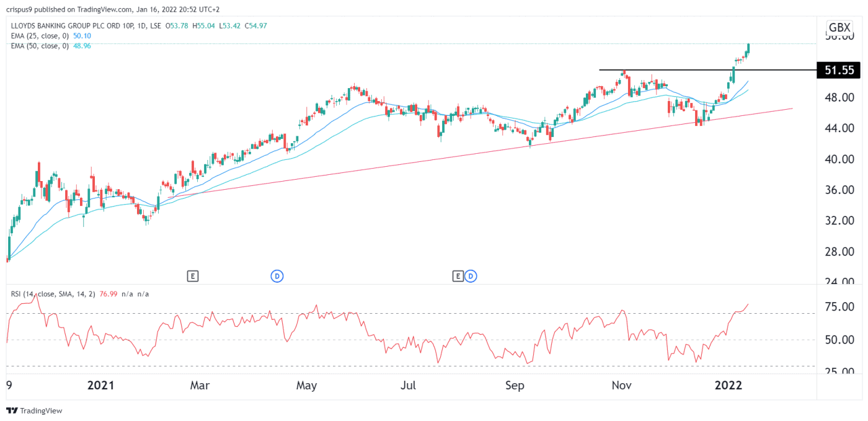Click the earnings "E" marker near March
Image resolution: width=868 pixels, height=421 pixels.
pos(193,276)
